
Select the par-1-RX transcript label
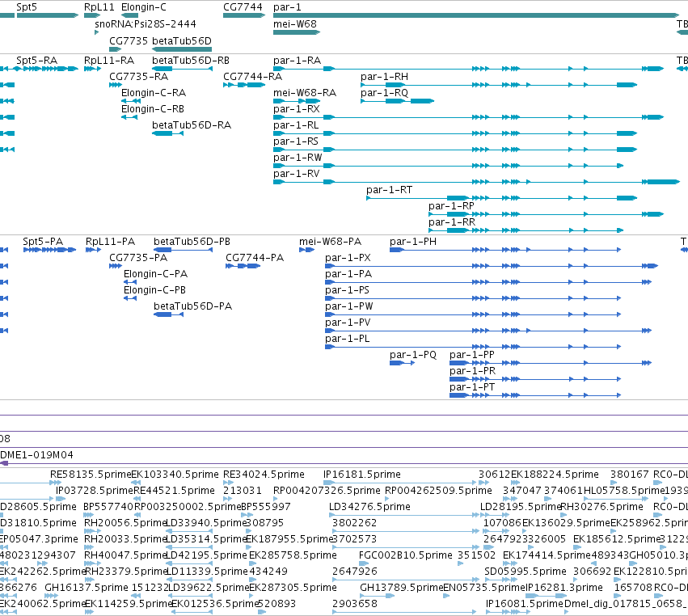tap(296, 109)
